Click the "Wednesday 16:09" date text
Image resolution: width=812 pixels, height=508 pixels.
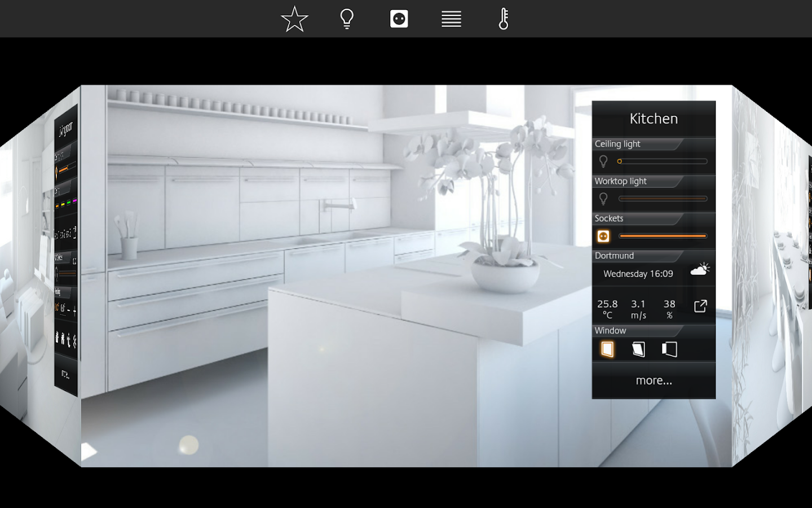[638, 274]
